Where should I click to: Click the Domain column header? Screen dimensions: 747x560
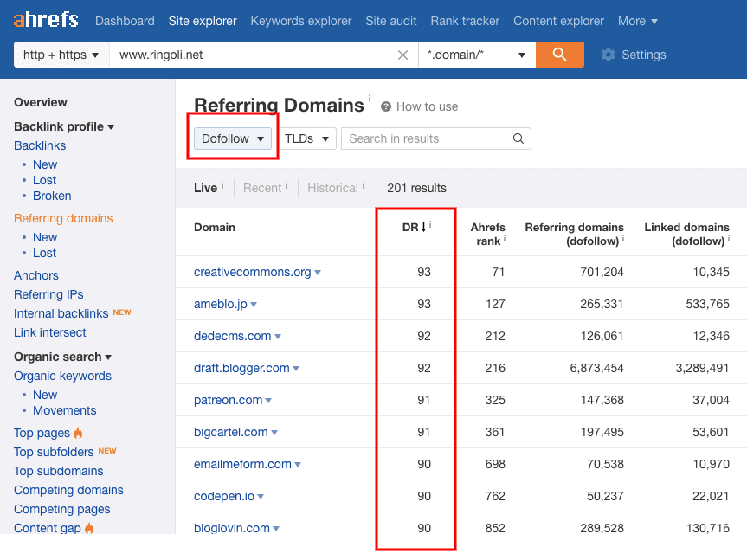[x=215, y=227]
